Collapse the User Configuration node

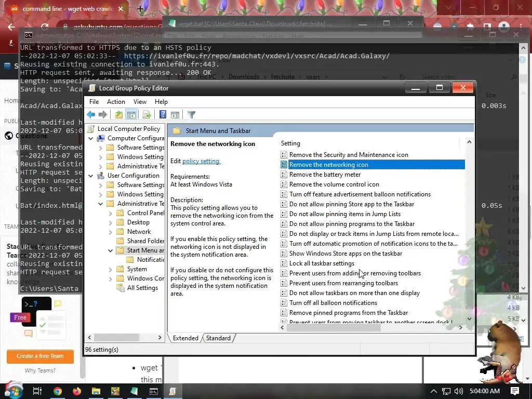point(90,176)
